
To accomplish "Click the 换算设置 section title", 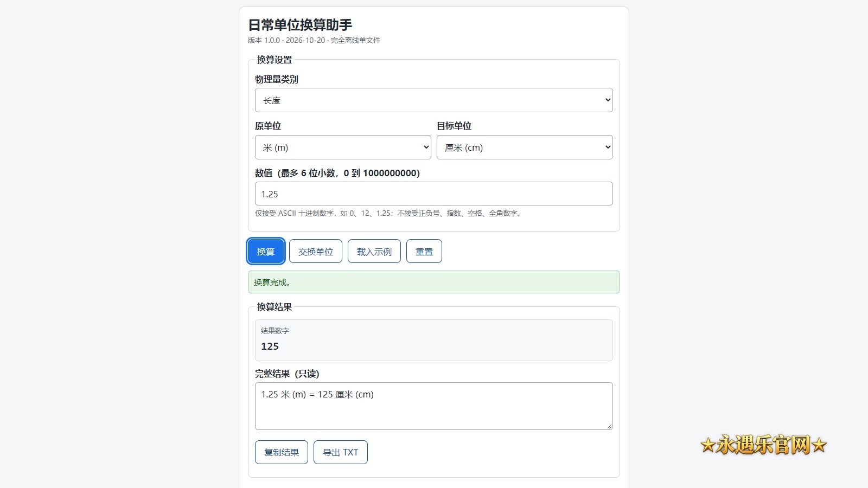I will (275, 60).
